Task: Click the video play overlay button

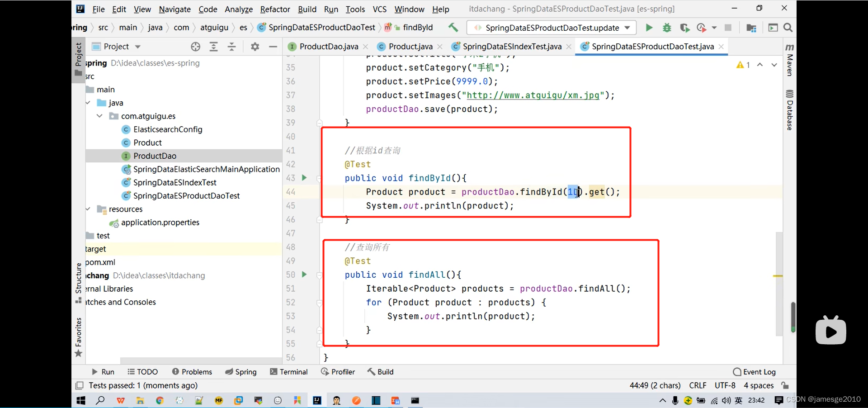Action: point(831,331)
